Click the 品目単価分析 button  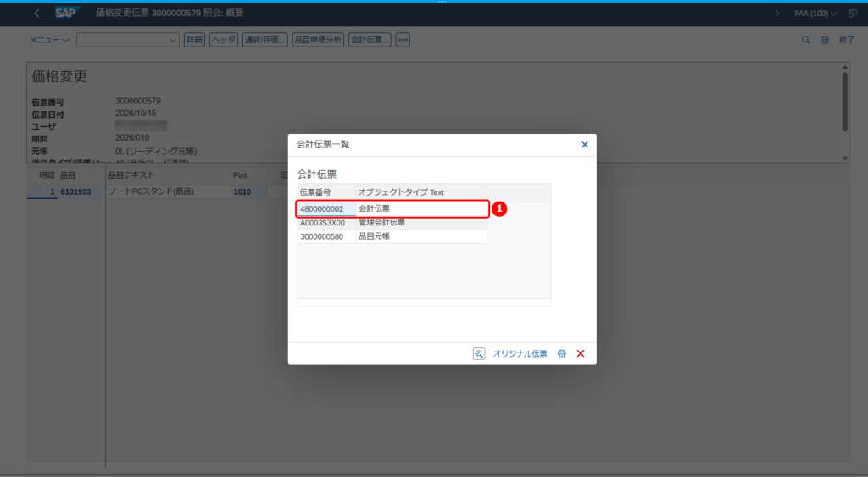[319, 40]
